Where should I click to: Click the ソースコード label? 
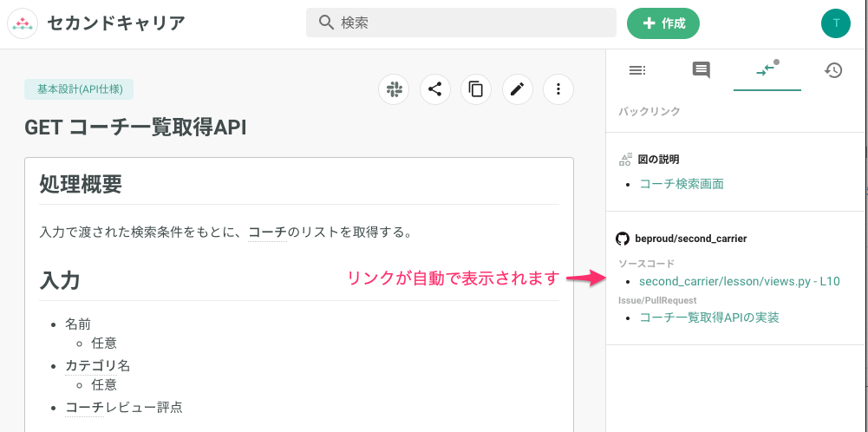[x=647, y=263]
